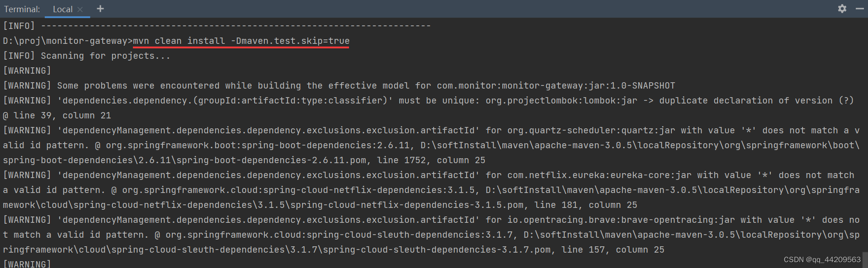
Task: Open a new terminal tab with plus icon
Action: (x=100, y=9)
